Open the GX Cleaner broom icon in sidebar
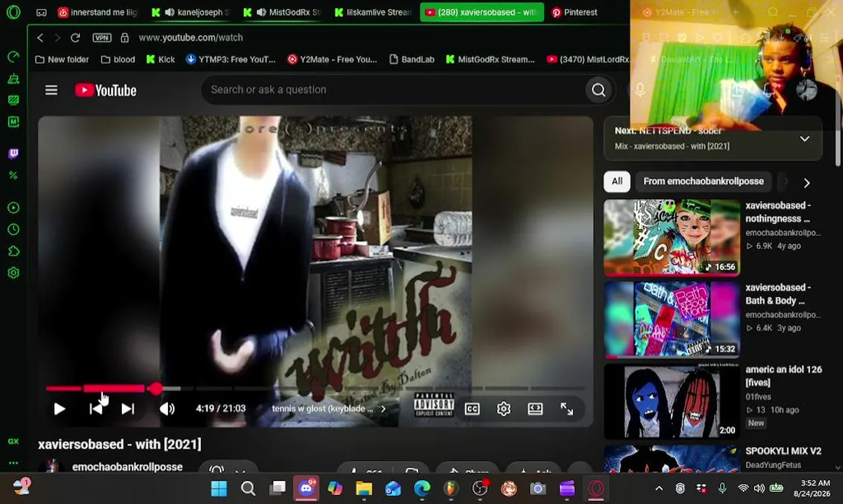 pyautogui.click(x=13, y=78)
